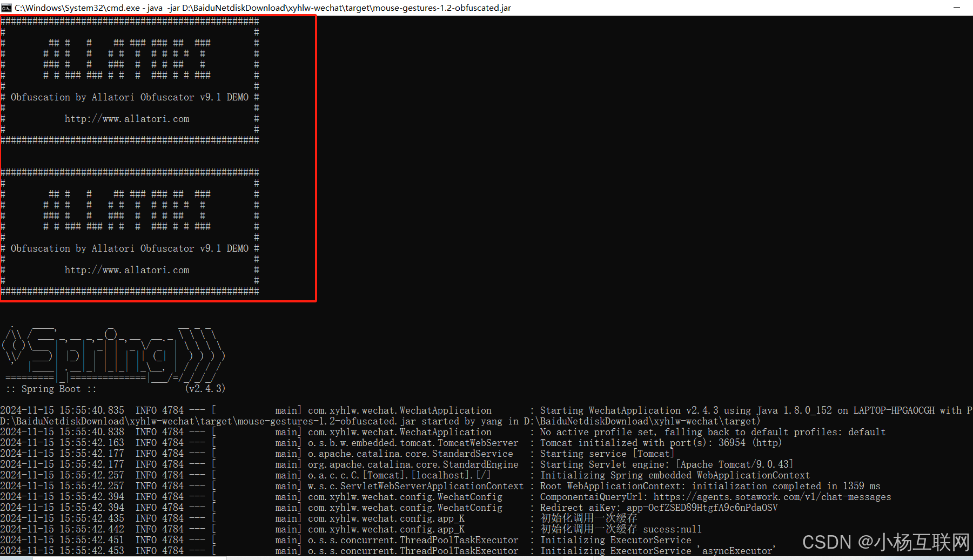Click 'http://www.allatori.com' in the lower banner
This screenshot has width=973, height=560.
point(127,270)
